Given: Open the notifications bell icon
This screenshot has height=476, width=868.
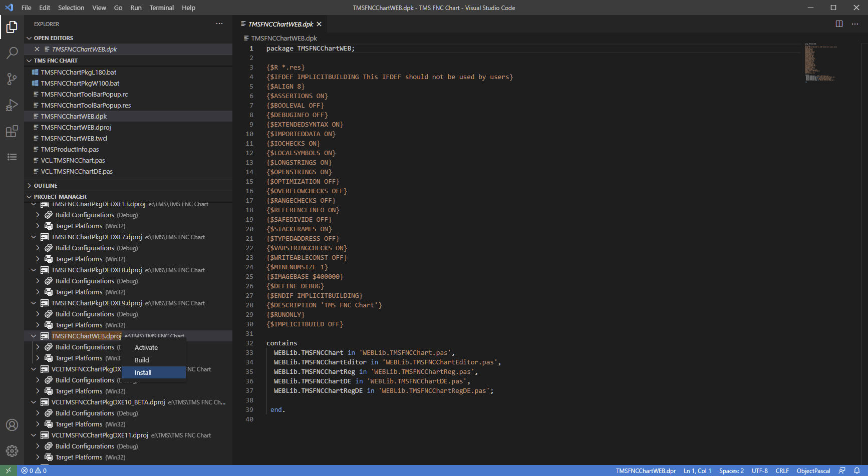Looking at the screenshot, I should 857,470.
